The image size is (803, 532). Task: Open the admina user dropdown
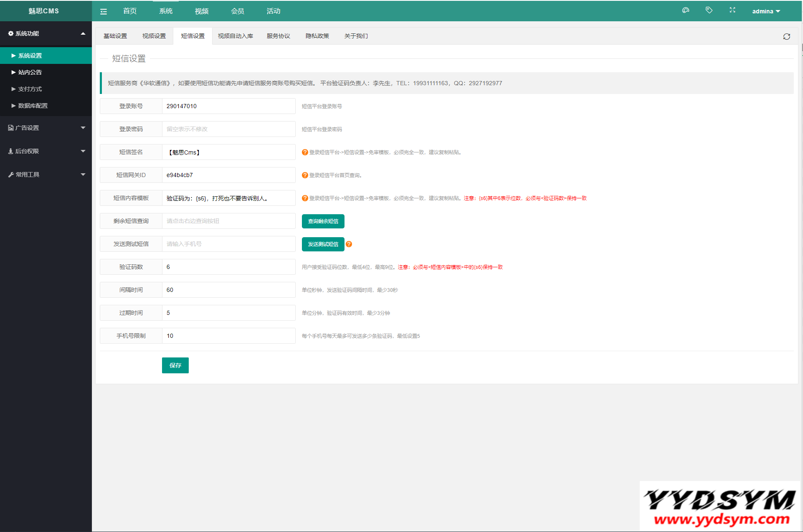click(766, 11)
